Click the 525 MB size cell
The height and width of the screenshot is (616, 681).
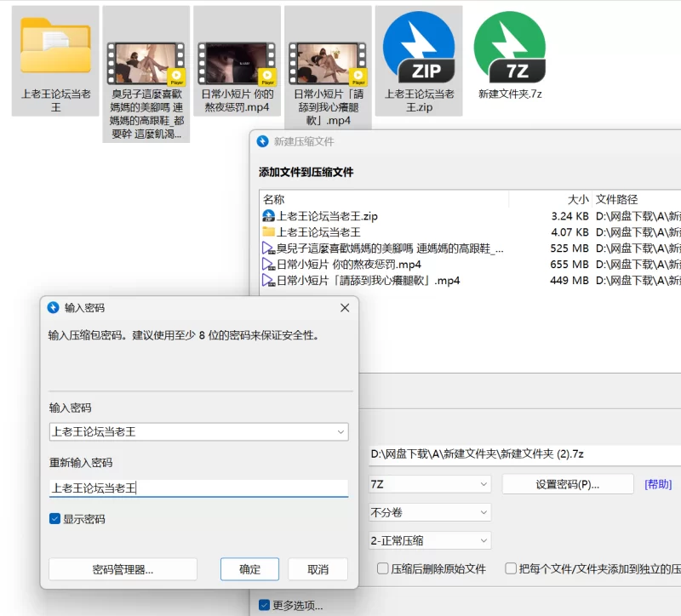tap(569, 248)
